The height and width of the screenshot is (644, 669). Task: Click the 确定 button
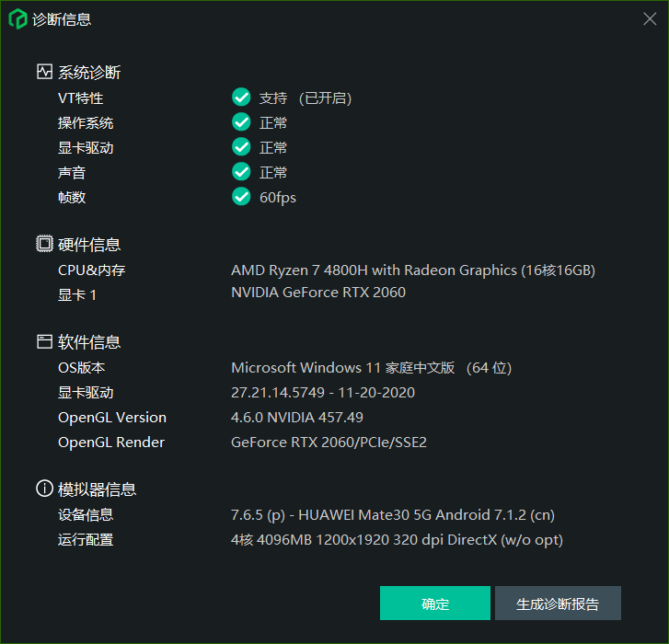[x=435, y=603]
